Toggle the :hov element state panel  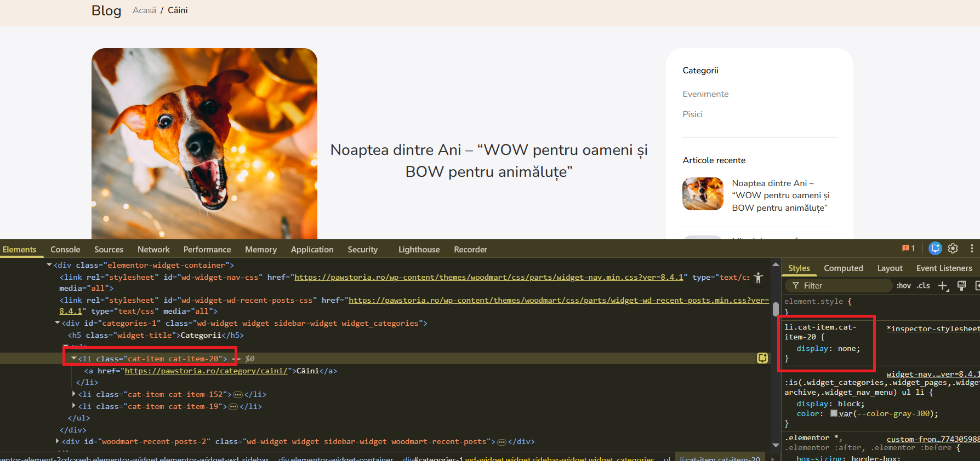(x=904, y=285)
